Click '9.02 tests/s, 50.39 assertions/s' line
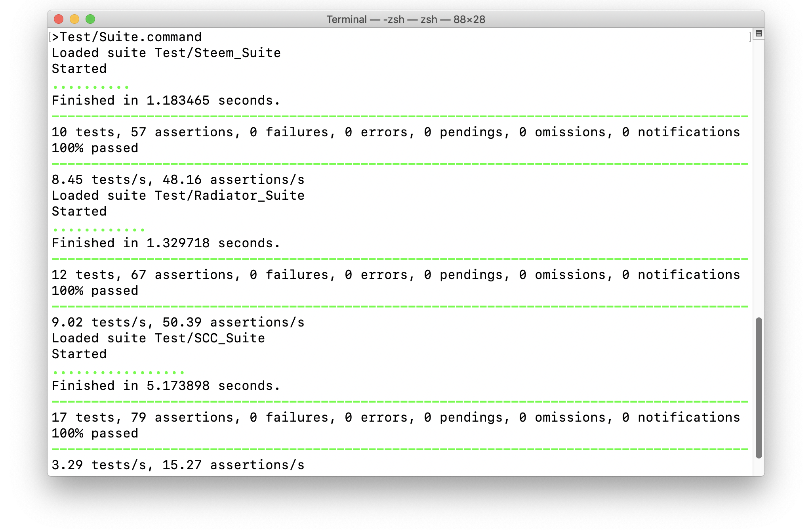 click(178, 323)
